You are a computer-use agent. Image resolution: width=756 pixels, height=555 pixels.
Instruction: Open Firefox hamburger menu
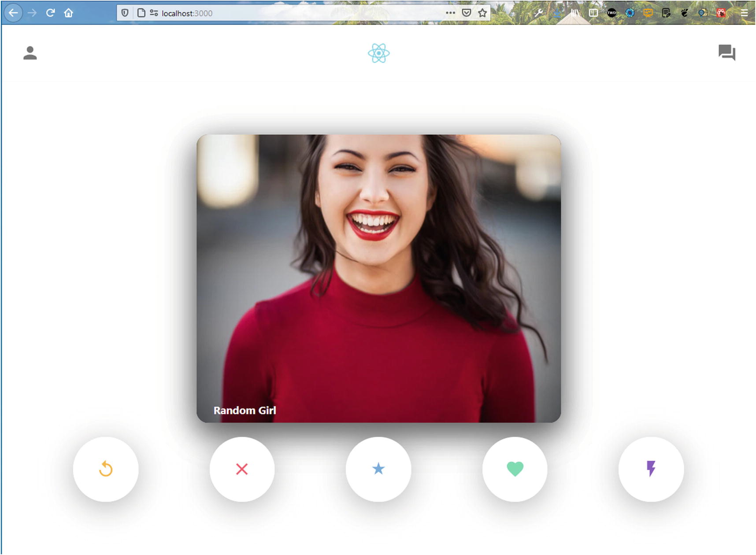pos(744,13)
